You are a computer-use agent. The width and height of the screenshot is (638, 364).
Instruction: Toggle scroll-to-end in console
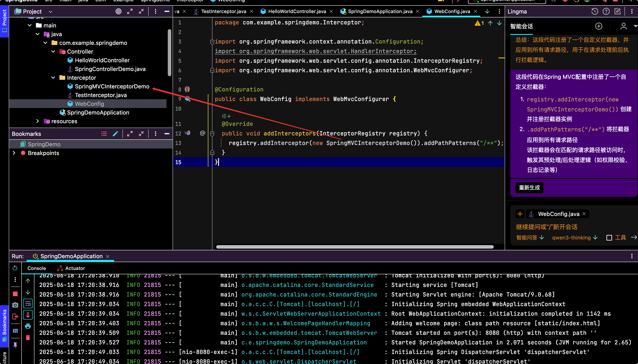point(28,315)
